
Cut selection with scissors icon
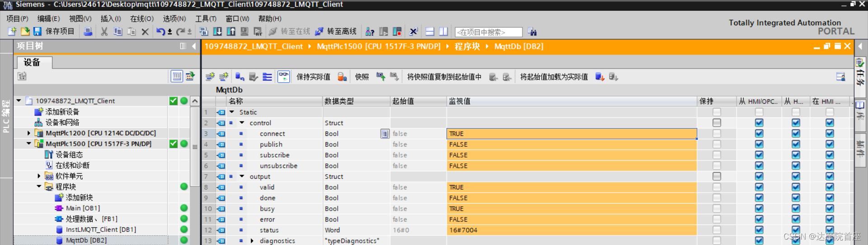point(104,32)
